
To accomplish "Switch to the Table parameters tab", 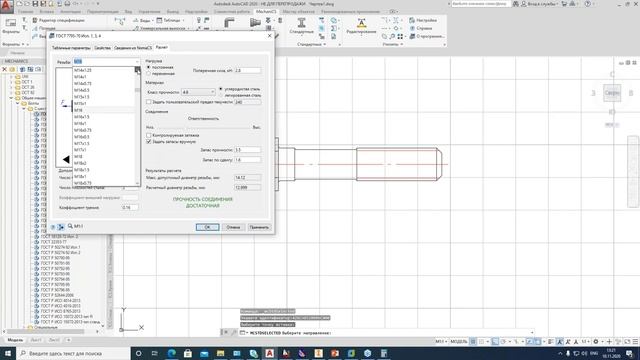I will [x=71, y=48].
